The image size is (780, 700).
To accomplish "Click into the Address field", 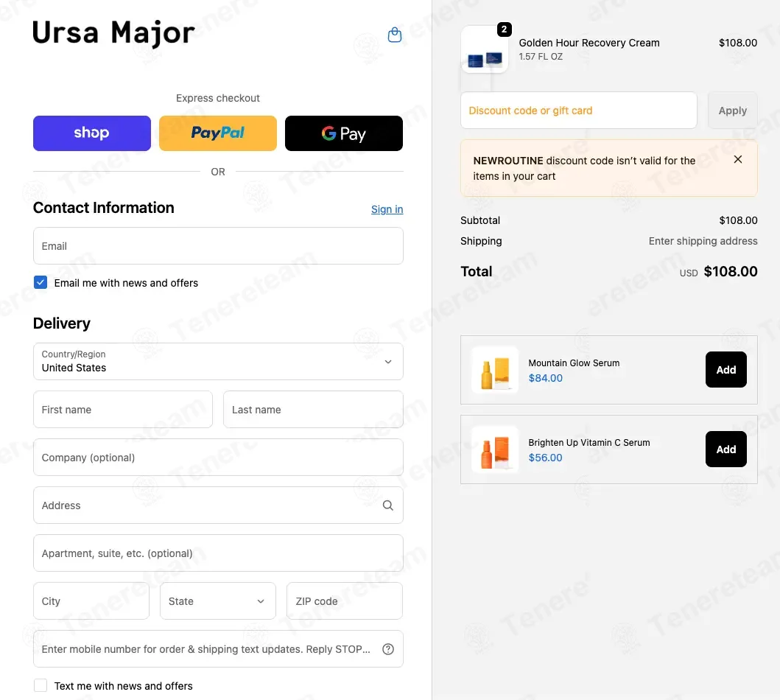I will 218,505.
